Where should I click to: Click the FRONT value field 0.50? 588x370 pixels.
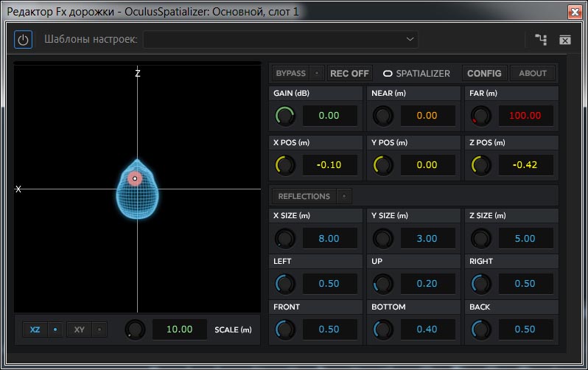(x=329, y=329)
